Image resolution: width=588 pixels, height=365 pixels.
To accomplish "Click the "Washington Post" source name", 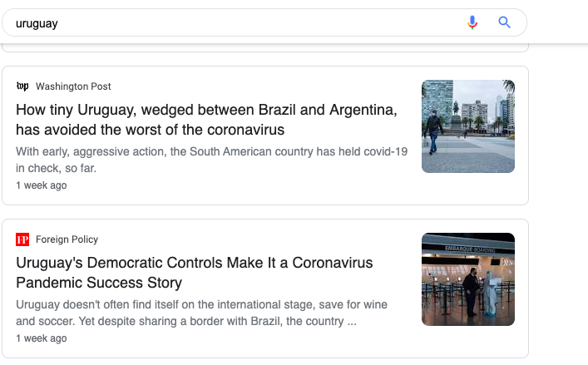I will pyautogui.click(x=73, y=86).
